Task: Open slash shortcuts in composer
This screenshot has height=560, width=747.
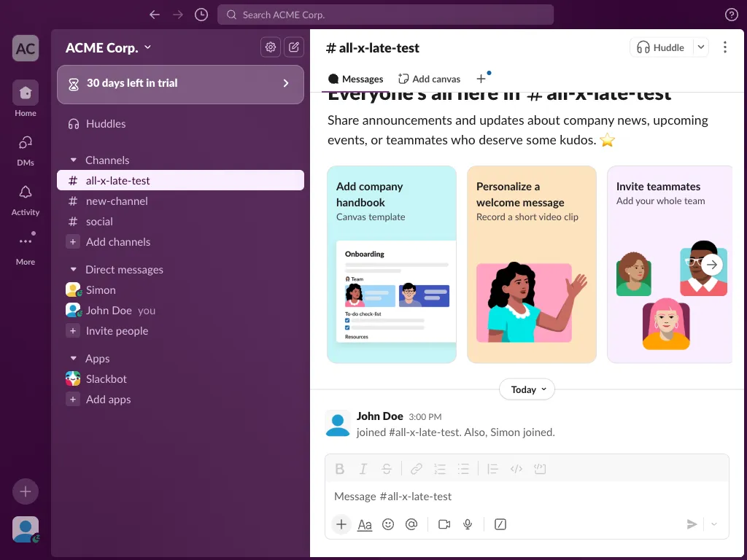Action: click(x=500, y=524)
